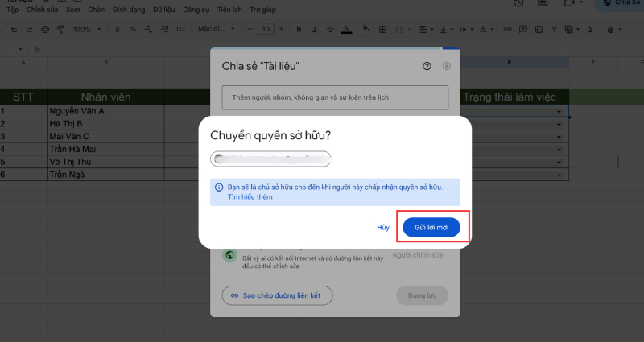Open Trạng thái dropdown for Hà Thị B row
The width and height of the screenshot is (644, 342).
point(559,125)
